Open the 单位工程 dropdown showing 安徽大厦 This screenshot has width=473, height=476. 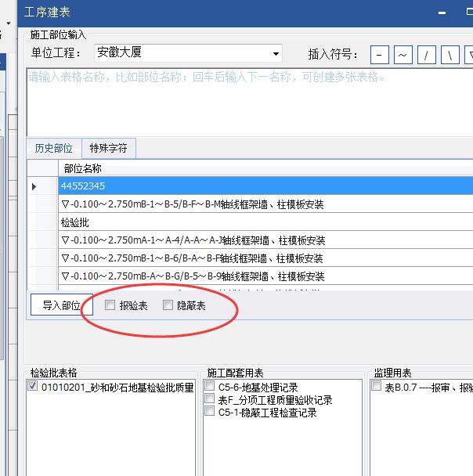(276, 54)
